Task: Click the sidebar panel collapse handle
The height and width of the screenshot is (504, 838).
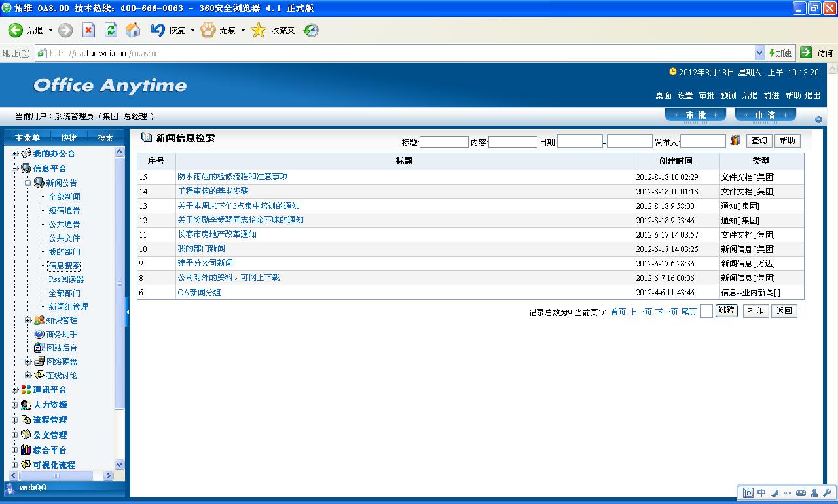Action: 128,312
